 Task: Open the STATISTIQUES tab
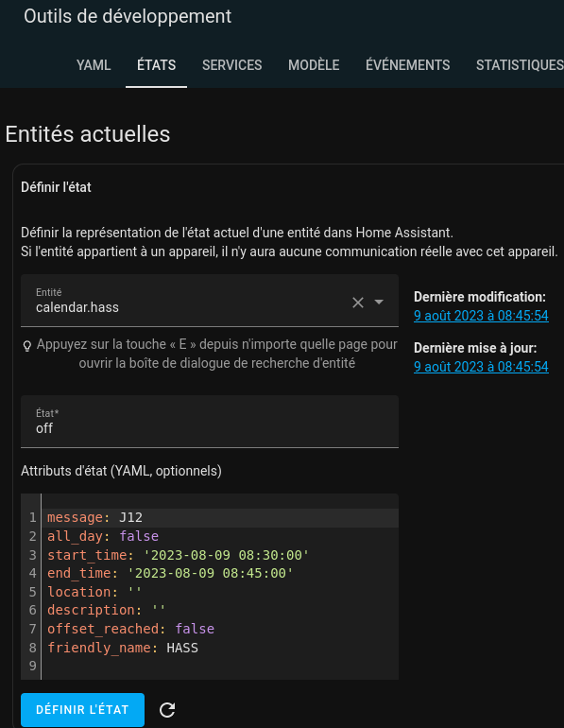pyautogui.click(x=520, y=65)
